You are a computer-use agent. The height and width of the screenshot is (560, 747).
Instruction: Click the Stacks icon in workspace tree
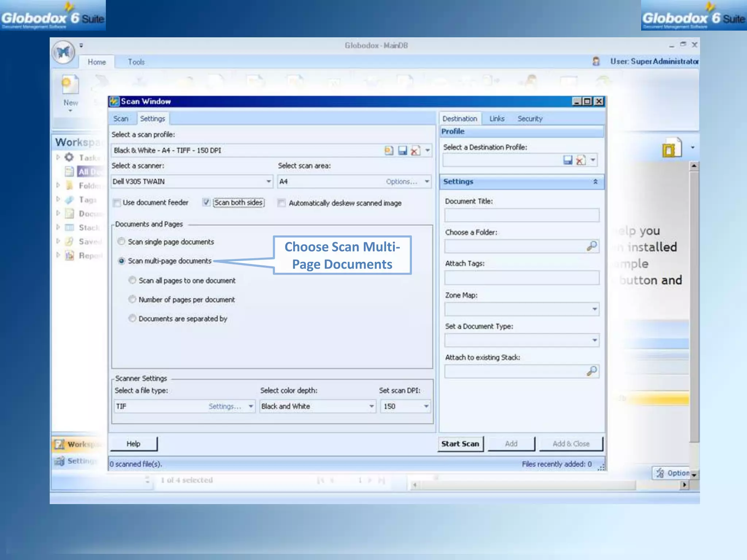pos(69,227)
